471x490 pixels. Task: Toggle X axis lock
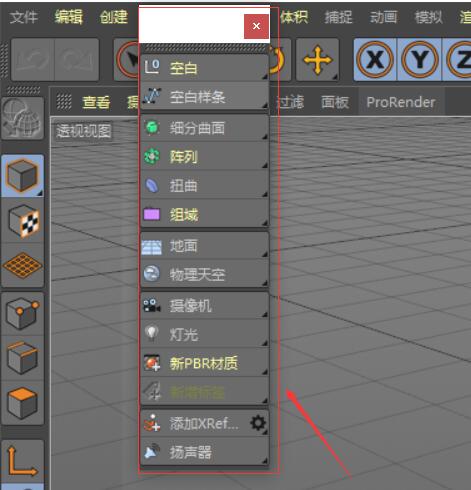coord(375,60)
